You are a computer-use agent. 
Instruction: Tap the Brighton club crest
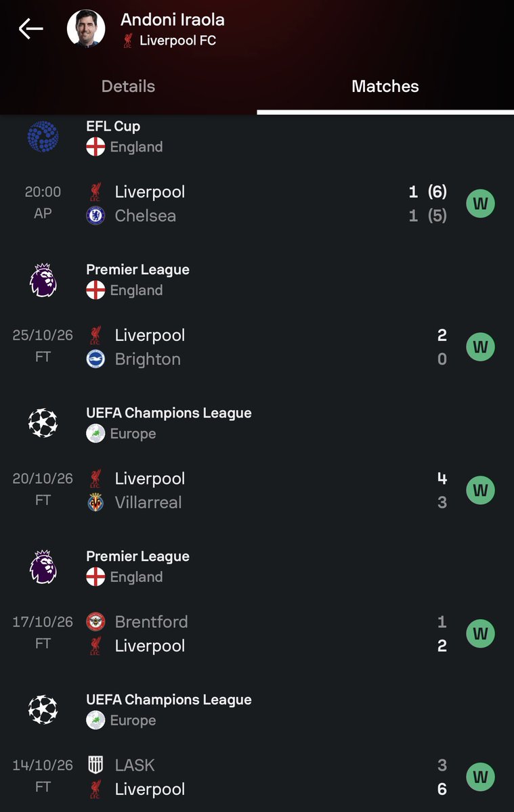(x=95, y=359)
